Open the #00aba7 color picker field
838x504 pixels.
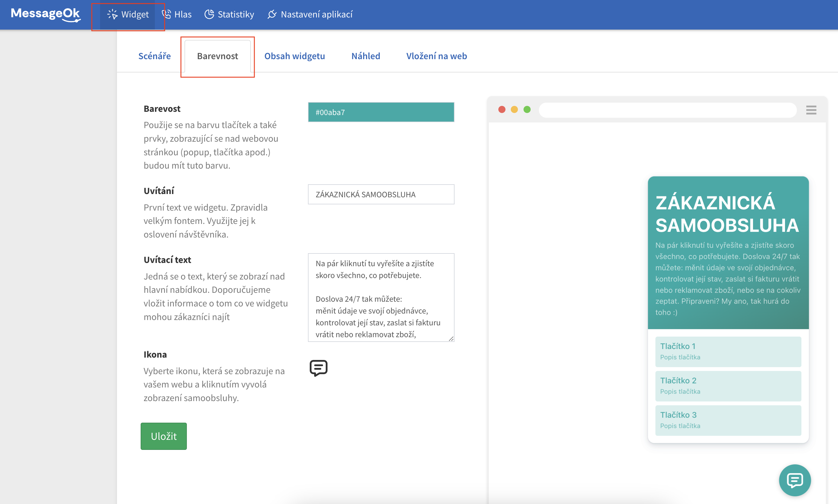click(381, 112)
